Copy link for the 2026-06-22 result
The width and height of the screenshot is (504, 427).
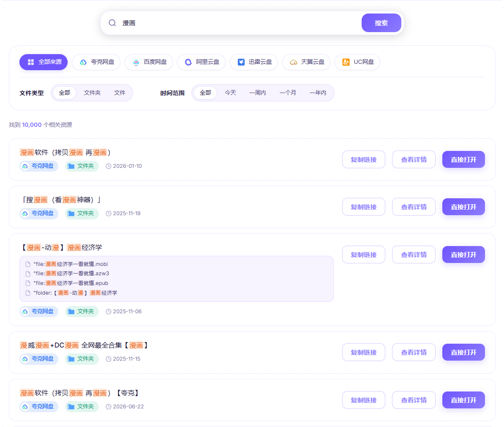click(364, 400)
